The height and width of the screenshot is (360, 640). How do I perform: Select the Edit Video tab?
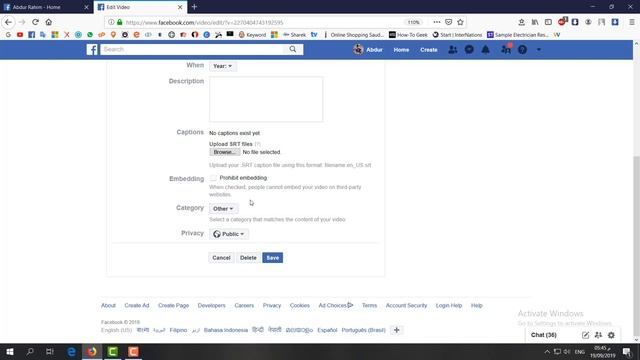pyautogui.click(x=140, y=7)
